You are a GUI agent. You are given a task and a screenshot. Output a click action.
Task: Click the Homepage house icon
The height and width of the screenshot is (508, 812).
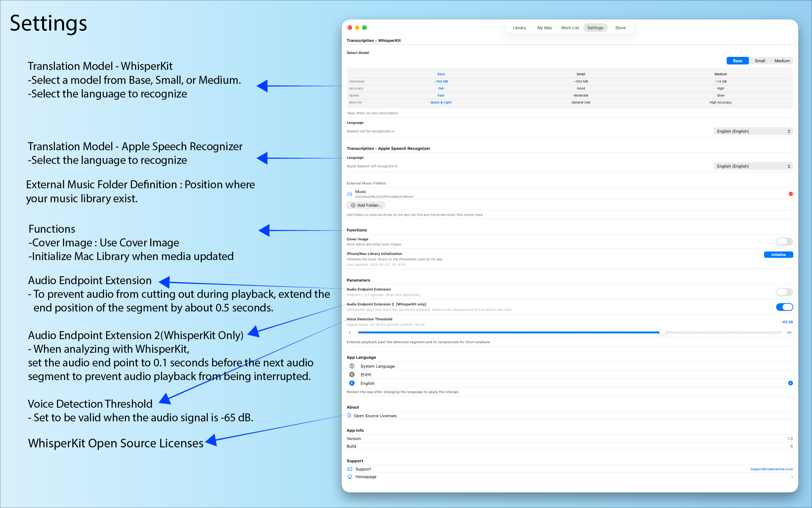point(350,477)
